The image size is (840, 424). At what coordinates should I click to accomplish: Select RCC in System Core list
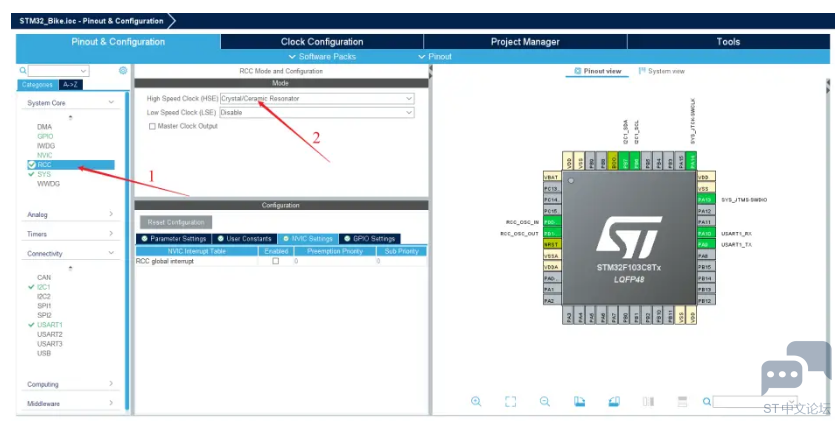point(70,165)
